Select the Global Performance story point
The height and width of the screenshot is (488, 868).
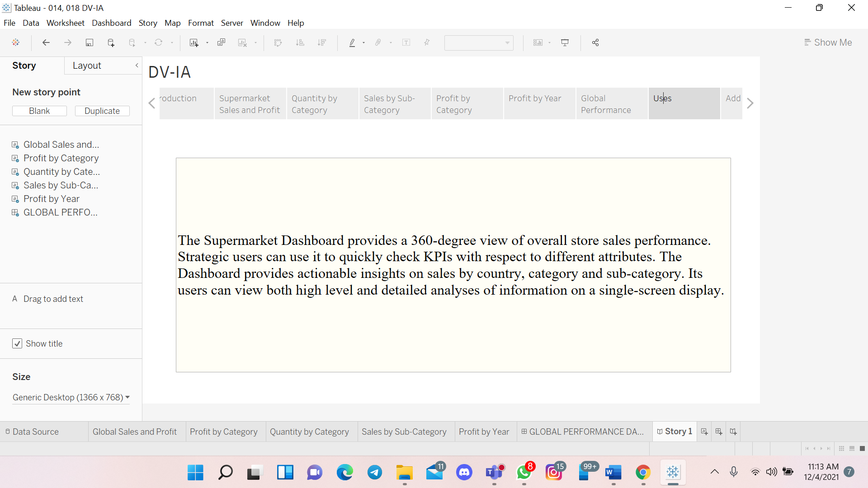click(x=612, y=103)
